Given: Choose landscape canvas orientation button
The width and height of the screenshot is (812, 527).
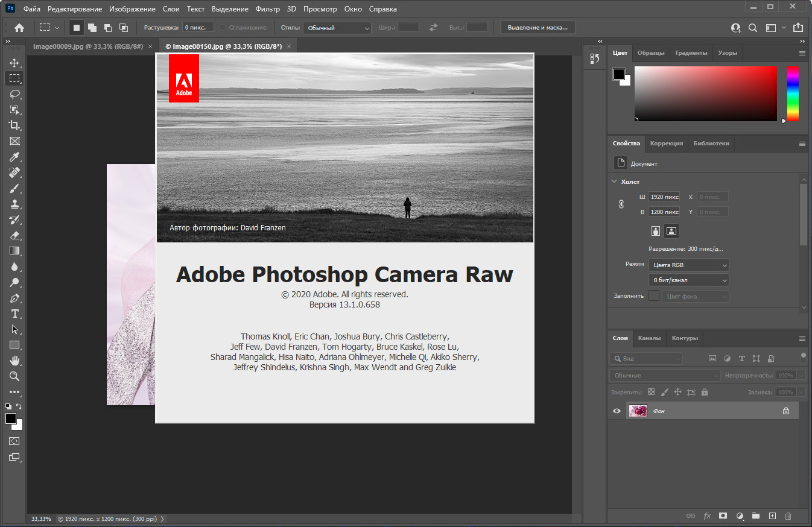Looking at the screenshot, I should 671,231.
